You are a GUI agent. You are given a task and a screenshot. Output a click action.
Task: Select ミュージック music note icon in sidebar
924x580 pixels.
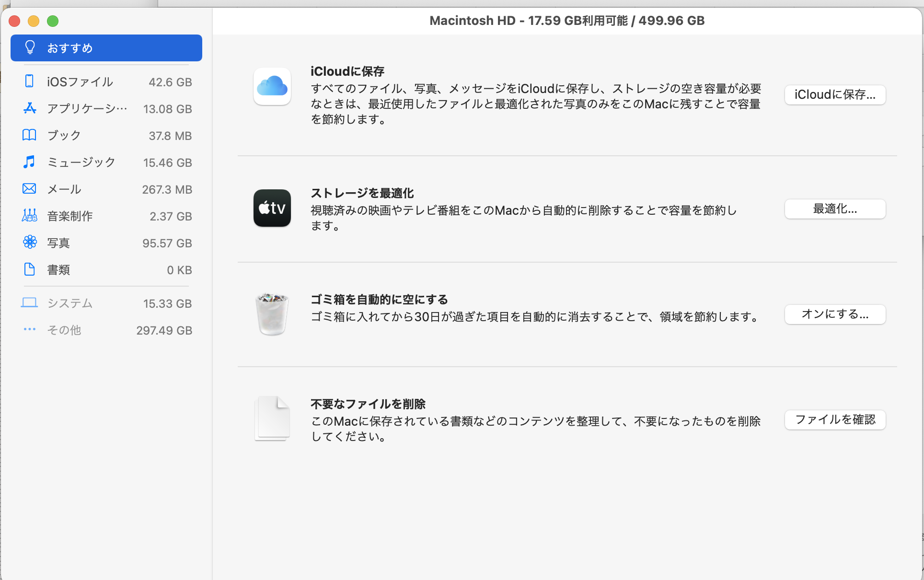click(x=29, y=162)
